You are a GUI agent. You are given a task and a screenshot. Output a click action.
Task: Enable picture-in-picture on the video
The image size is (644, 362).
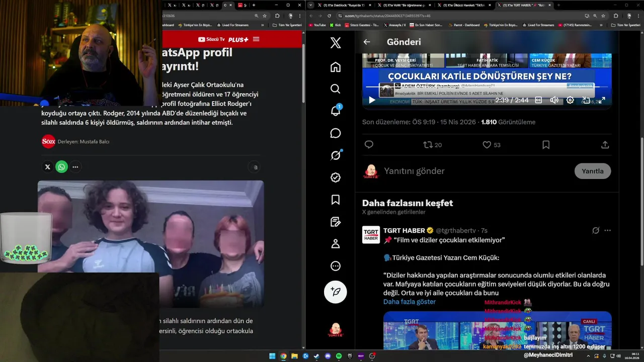pyautogui.click(x=586, y=100)
